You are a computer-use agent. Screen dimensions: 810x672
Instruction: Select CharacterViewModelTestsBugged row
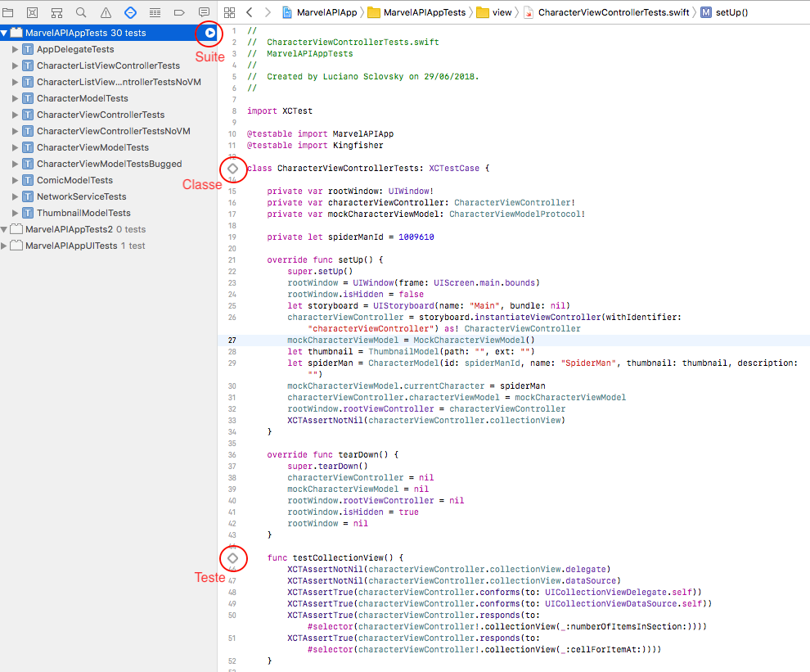pyautogui.click(x=109, y=164)
